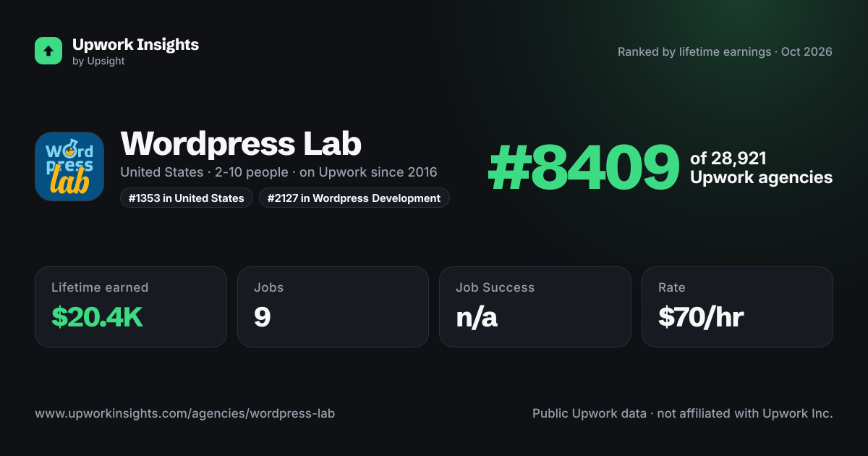Follow the www.upworkinsights.com/agencies/wordpress-lab link
Viewport: 868px width, 456px height.
pos(184,413)
